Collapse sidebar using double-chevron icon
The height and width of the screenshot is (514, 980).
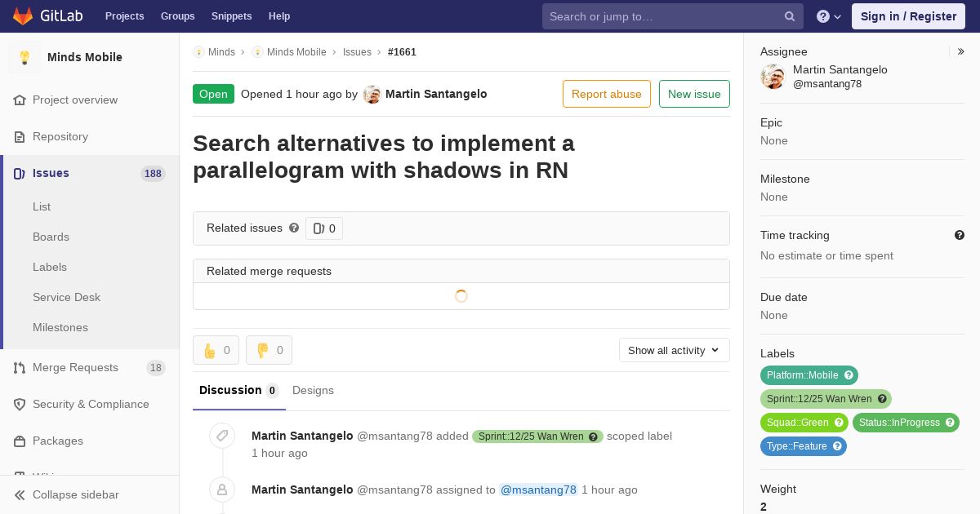click(x=20, y=494)
